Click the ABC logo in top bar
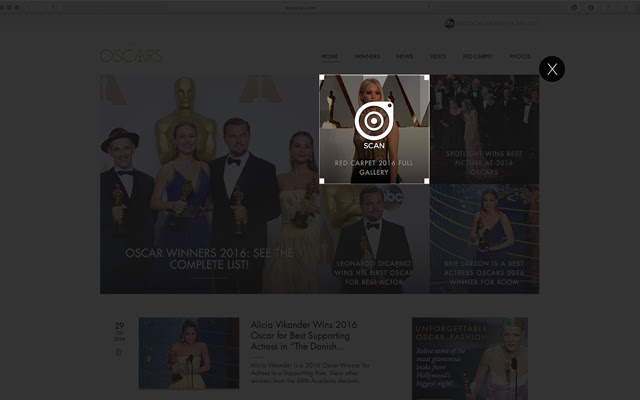The height and width of the screenshot is (400, 640). (449, 23)
